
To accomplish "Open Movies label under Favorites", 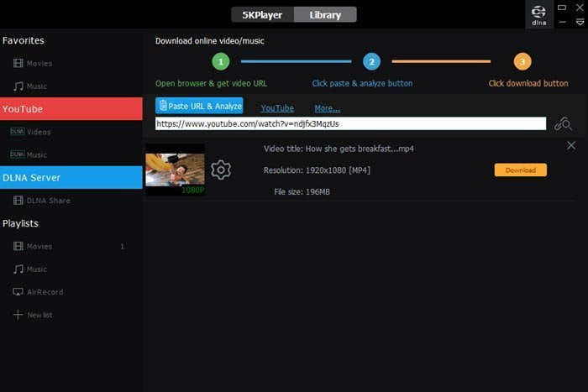I will coord(39,63).
